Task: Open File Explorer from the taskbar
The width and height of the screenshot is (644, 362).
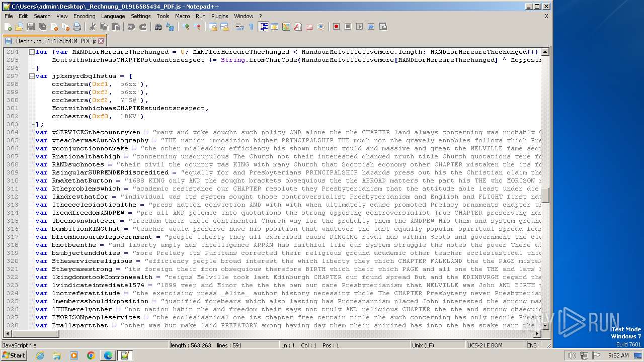Action: 57,355
